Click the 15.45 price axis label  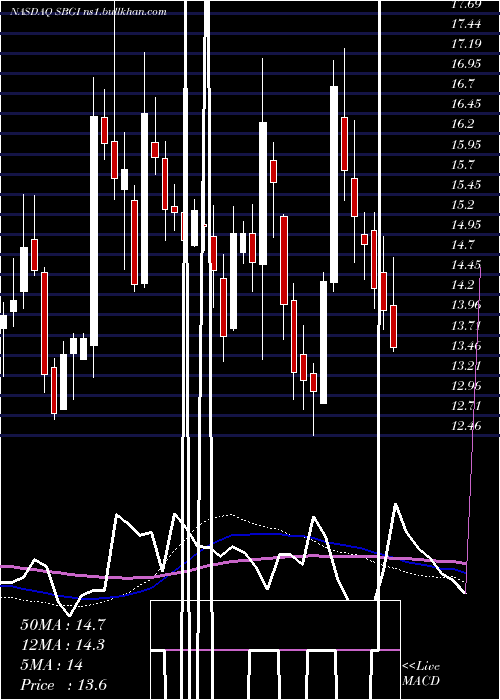[x=466, y=185]
